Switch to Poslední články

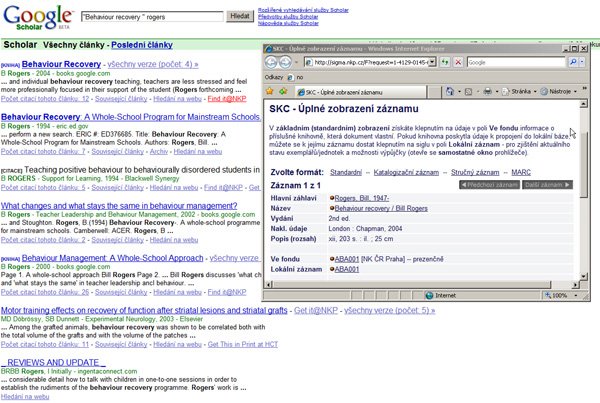pos(142,45)
